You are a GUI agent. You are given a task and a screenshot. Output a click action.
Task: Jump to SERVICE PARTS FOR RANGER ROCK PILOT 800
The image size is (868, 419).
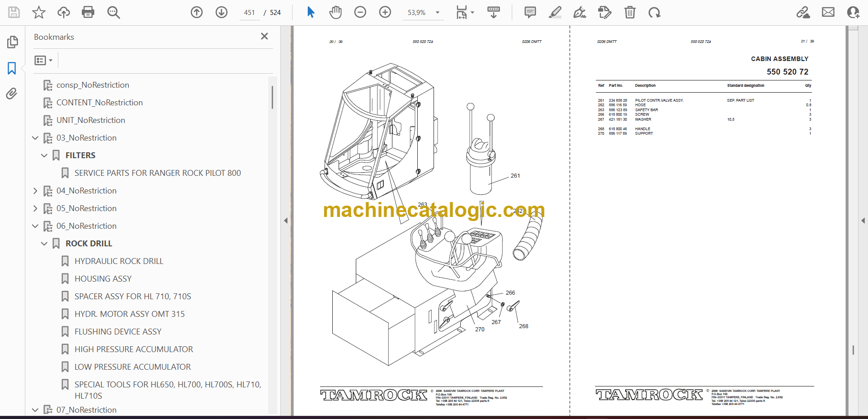pos(158,173)
